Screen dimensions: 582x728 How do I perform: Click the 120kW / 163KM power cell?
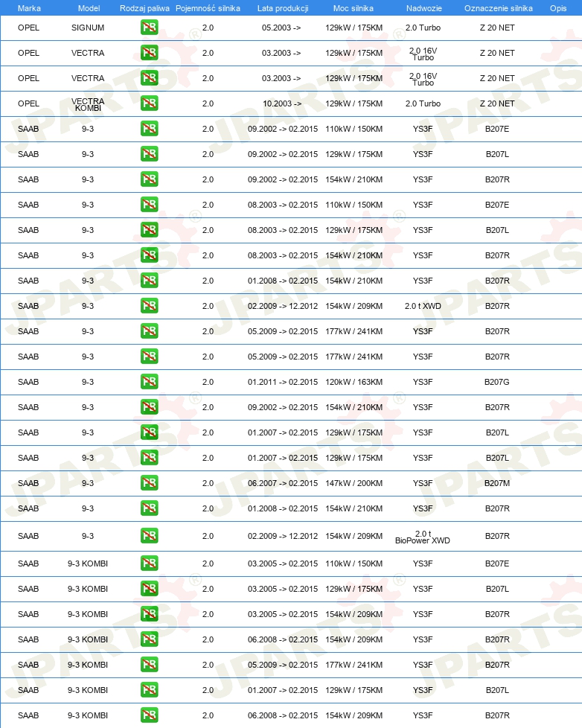coord(354,382)
